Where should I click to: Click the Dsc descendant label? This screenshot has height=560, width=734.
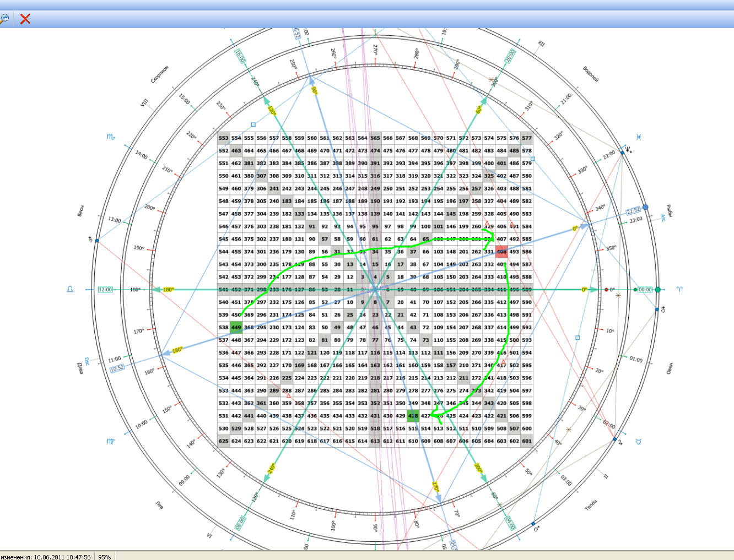87,361
